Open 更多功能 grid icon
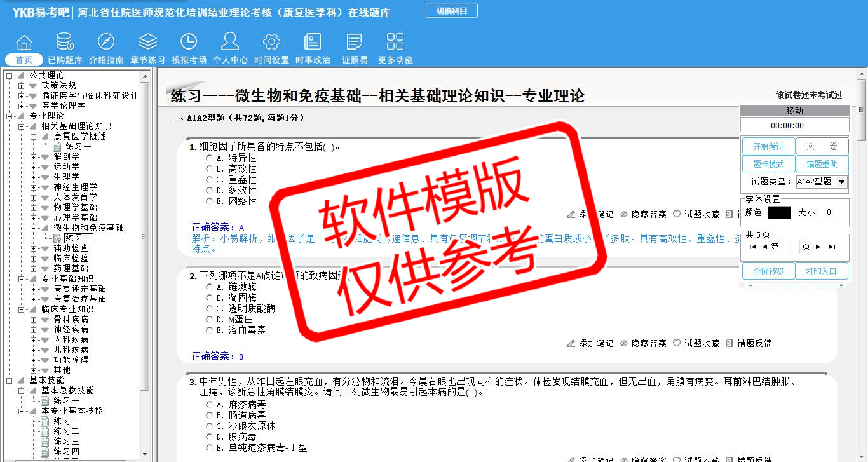The height and width of the screenshot is (462, 868). click(395, 43)
